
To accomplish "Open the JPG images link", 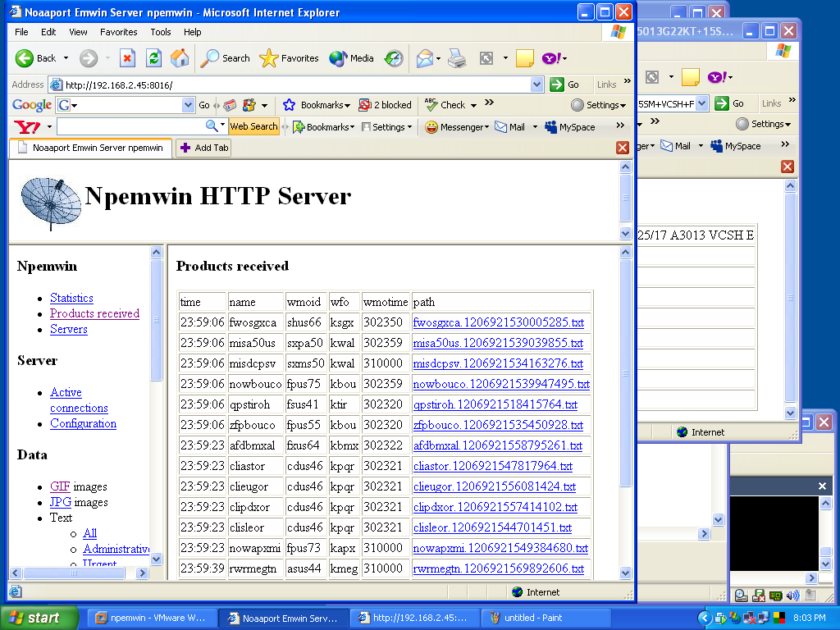I will (x=61, y=502).
